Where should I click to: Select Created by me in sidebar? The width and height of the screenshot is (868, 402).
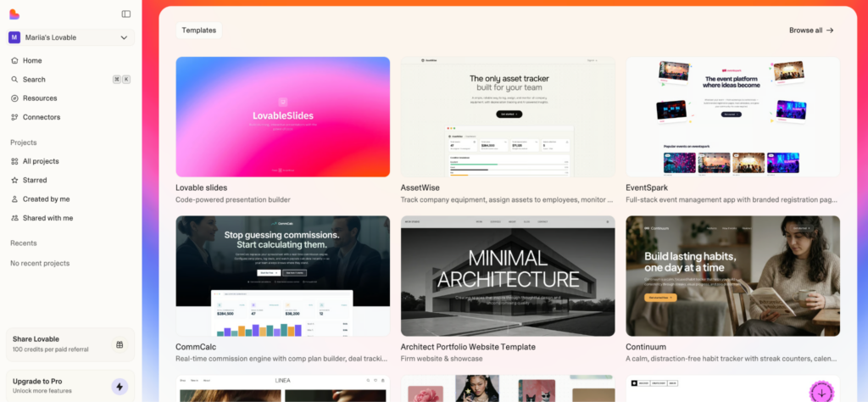tap(46, 198)
